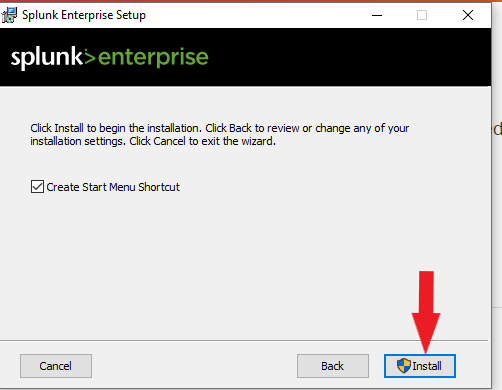Click the green enterprise logo text
This screenshot has width=502, height=390.
pos(153,59)
